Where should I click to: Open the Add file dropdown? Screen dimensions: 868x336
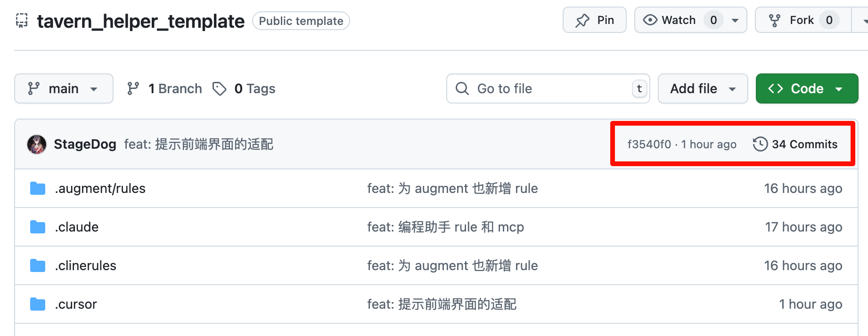[703, 88]
